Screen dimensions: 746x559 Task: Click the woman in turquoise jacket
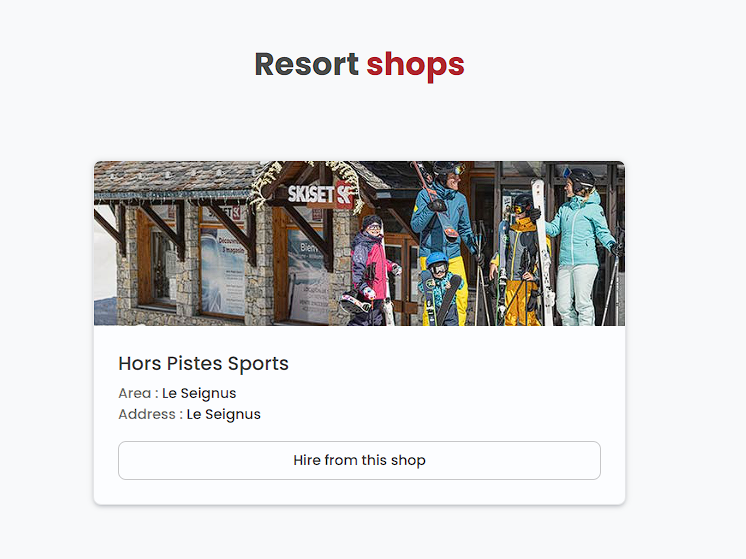tap(581, 247)
